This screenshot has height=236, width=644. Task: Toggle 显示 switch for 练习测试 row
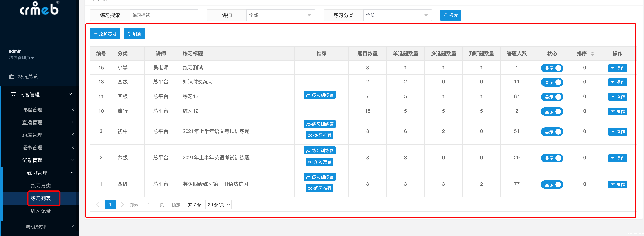coord(552,68)
